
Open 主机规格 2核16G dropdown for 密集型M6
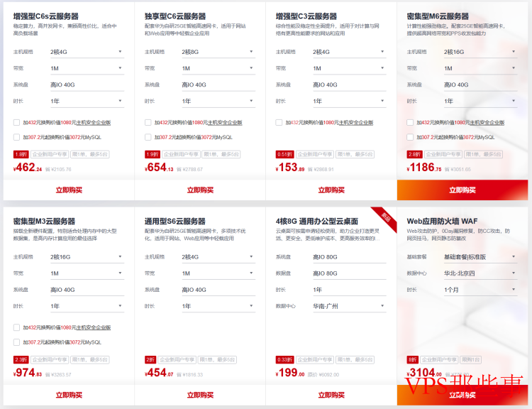point(480,52)
